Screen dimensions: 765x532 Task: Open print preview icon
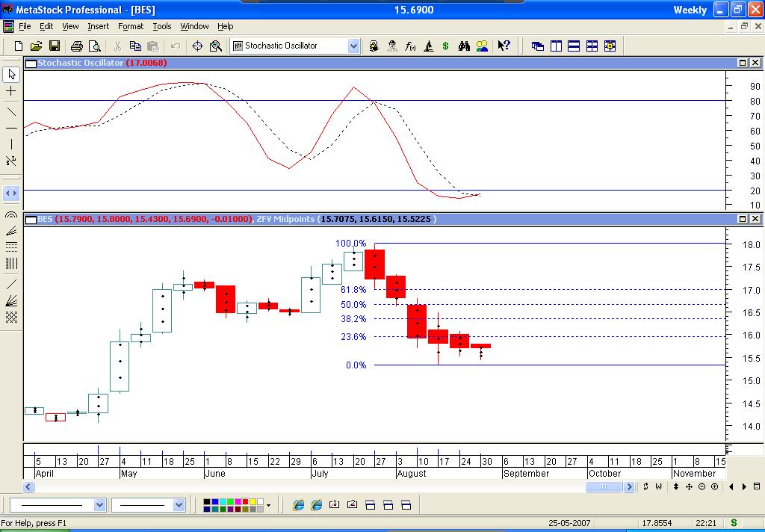coord(95,46)
